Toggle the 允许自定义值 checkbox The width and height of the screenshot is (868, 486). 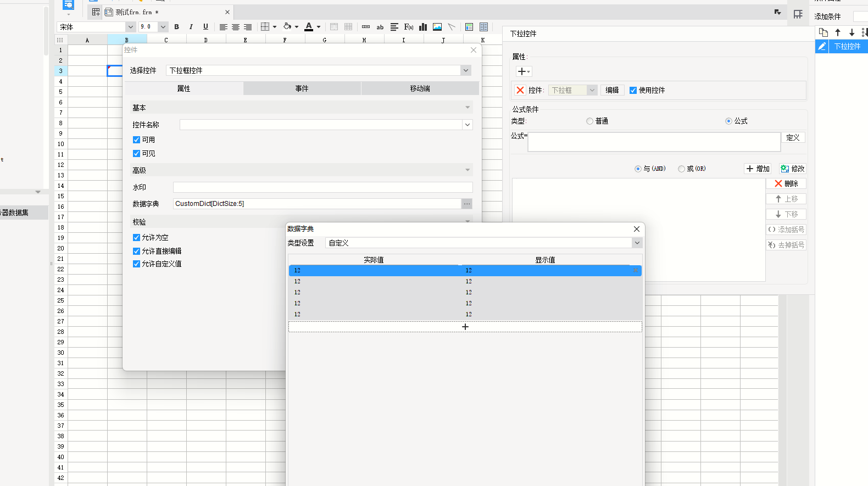136,264
